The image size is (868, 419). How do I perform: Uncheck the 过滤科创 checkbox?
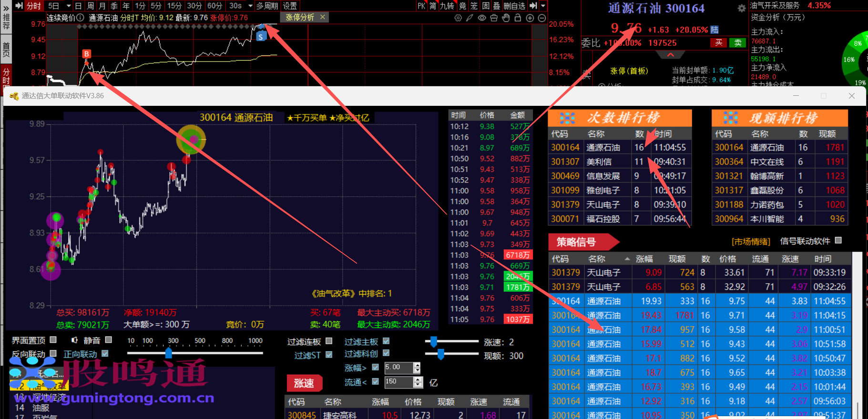coord(386,353)
